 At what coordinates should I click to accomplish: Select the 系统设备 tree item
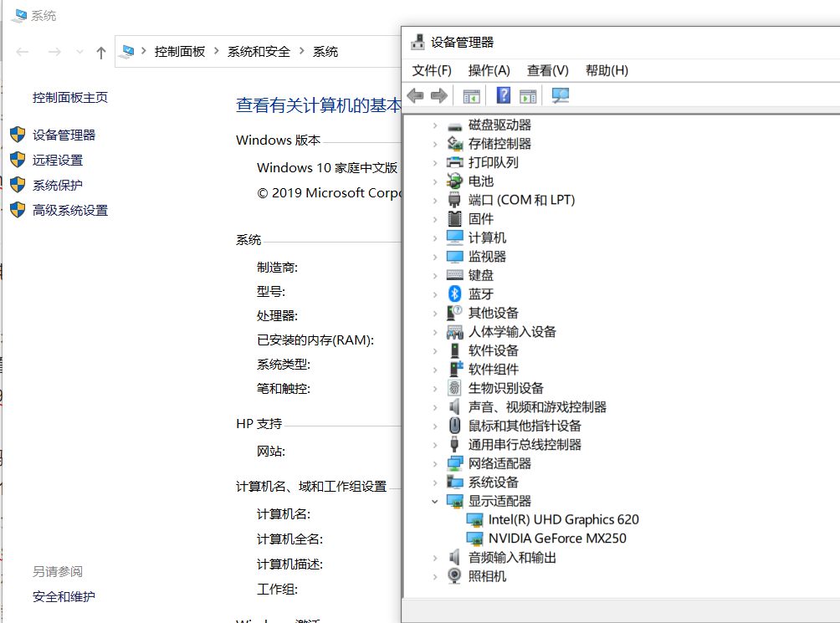tap(493, 483)
